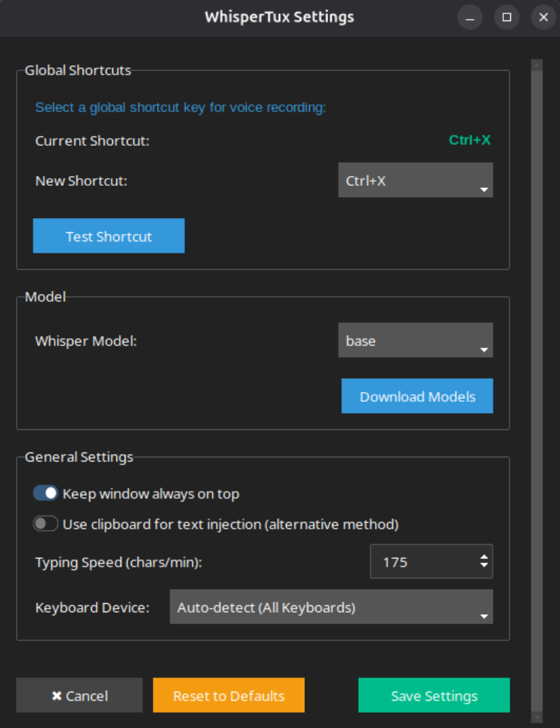Viewport: 560px width, 728px height.
Task: Click the 'Use clipboard for text injection' label
Action: tap(231, 524)
